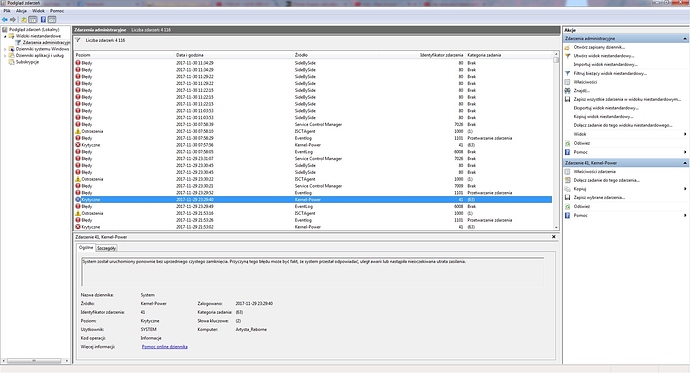The width and height of the screenshot is (690, 373).
Task: Click 'Kopiuj widok niestandardowy...' action
Action: click(x=603, y=117)
